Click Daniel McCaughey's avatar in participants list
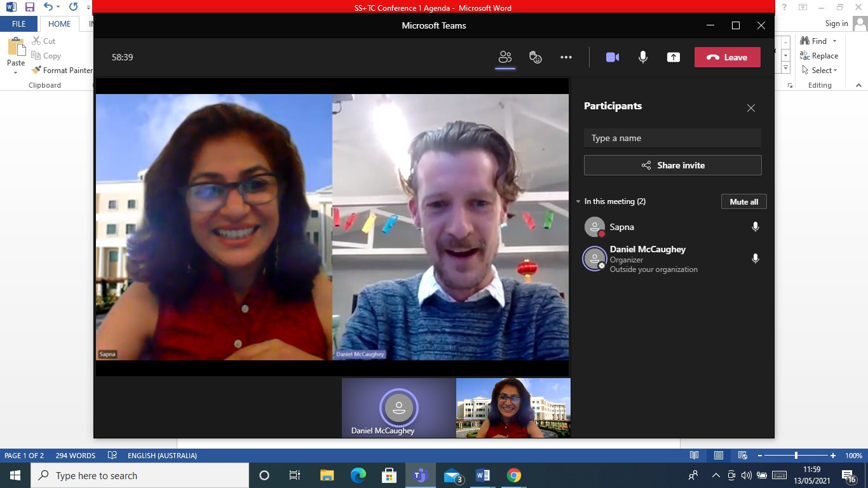The height and width of the screenshot is (488, 868). click(x=595, y=259)
